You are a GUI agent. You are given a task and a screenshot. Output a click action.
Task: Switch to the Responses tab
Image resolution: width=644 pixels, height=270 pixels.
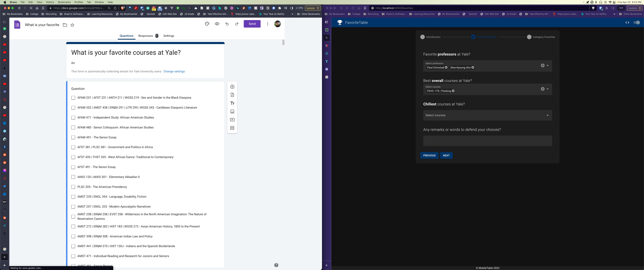coord(145,36)
